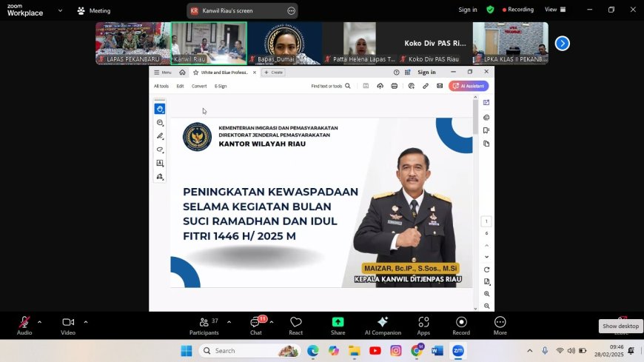Click the Meeting tab
Image resolution: width=644 pixels, height=362 pixels.
(94, 10)
